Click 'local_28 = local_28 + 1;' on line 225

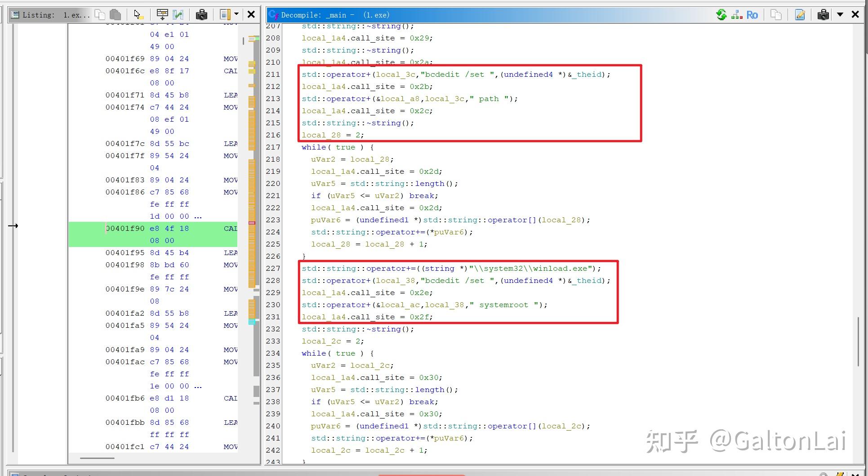coord(369,244)
